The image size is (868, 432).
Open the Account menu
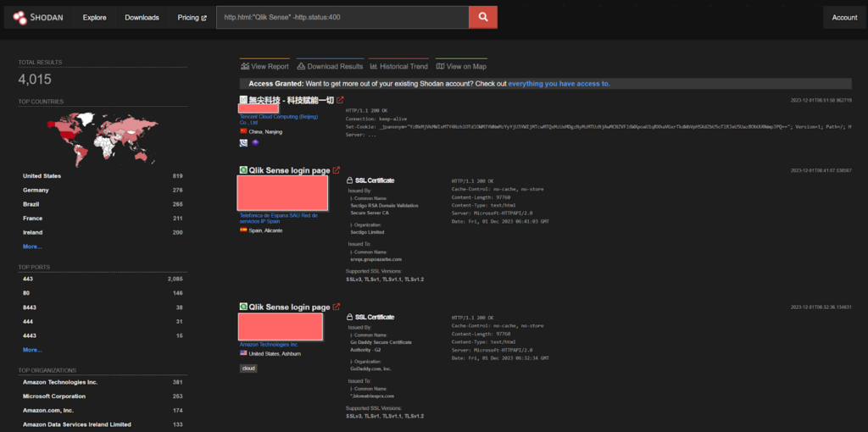(x=844, y=18)
